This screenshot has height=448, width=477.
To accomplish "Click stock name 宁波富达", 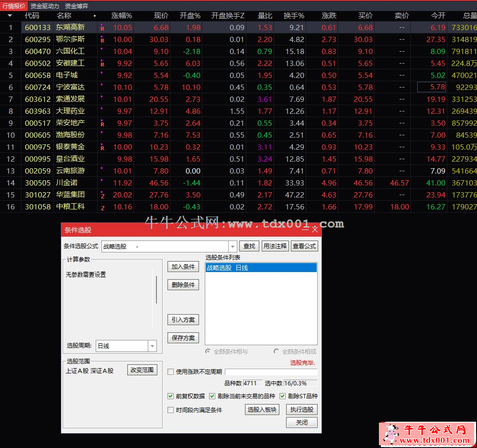I will coord(70,87).
